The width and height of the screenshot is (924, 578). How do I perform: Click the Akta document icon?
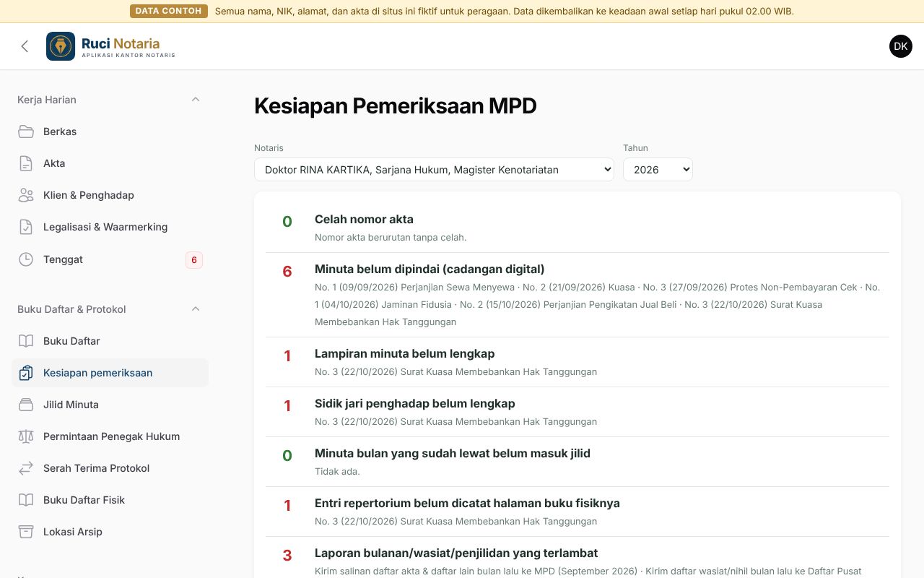pyautogui.click(x=26, y=163)
